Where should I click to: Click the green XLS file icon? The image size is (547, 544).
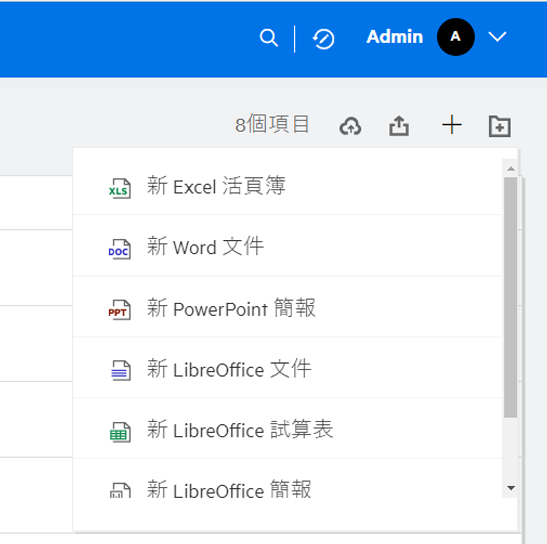tap(120, 188)
